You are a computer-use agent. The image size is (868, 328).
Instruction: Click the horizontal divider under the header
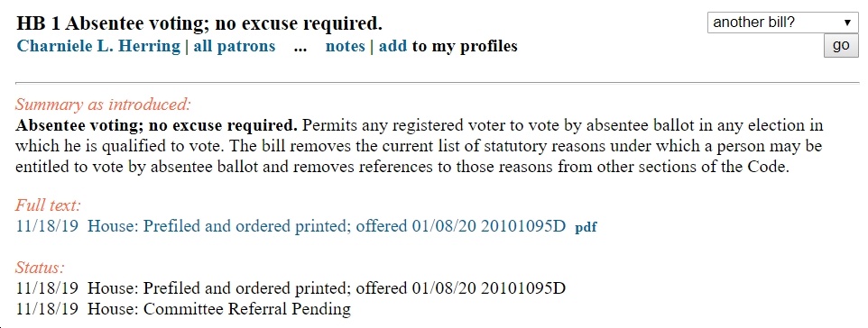pos(438,83)
